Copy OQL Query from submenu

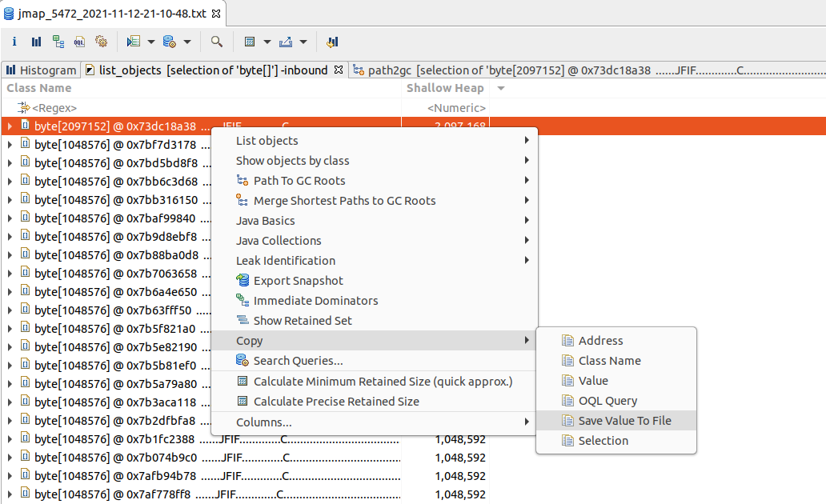click(616, 401)
